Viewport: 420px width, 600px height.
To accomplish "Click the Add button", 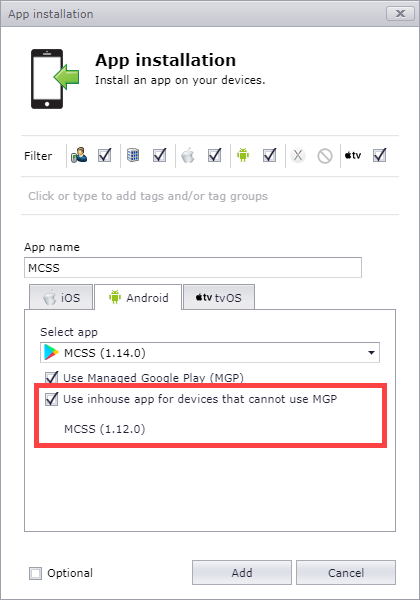I will [242, 573].
